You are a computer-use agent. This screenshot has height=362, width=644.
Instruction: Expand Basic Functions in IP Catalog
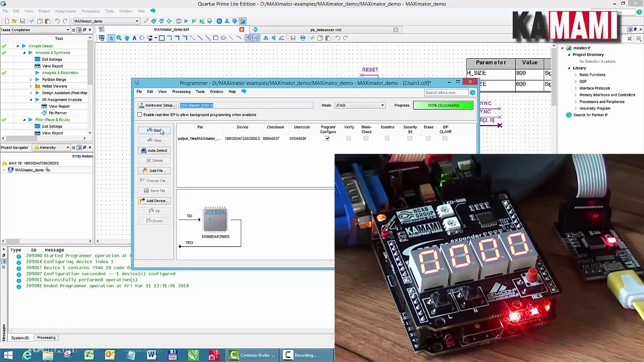click(576, 75)
